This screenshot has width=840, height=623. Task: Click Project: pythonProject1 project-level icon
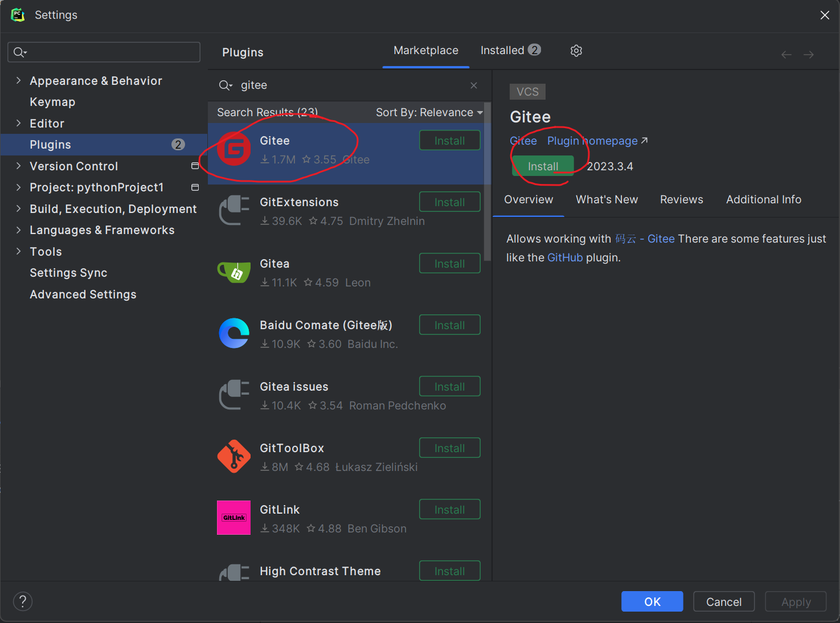[195, 187]
